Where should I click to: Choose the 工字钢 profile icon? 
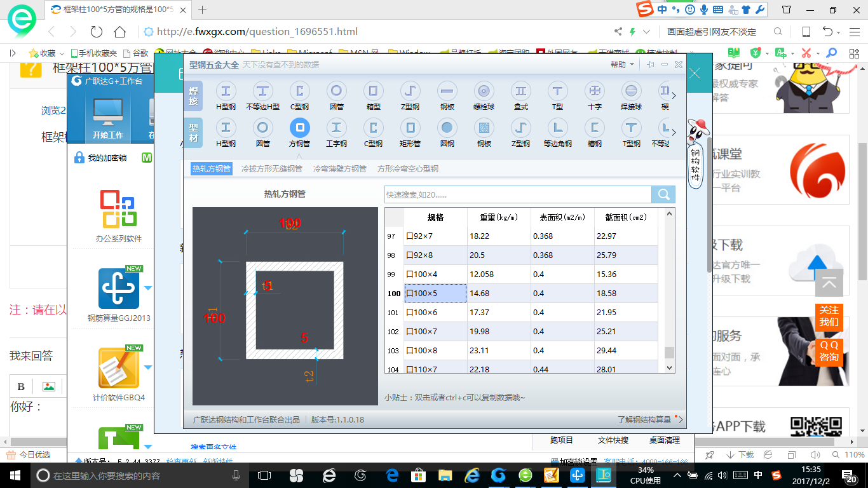336,128
